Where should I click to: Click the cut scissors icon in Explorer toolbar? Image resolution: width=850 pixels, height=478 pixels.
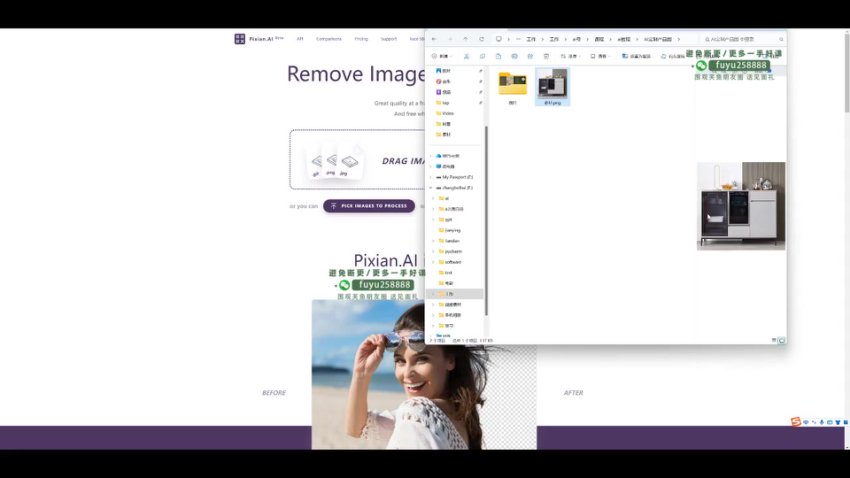(467, 56)
